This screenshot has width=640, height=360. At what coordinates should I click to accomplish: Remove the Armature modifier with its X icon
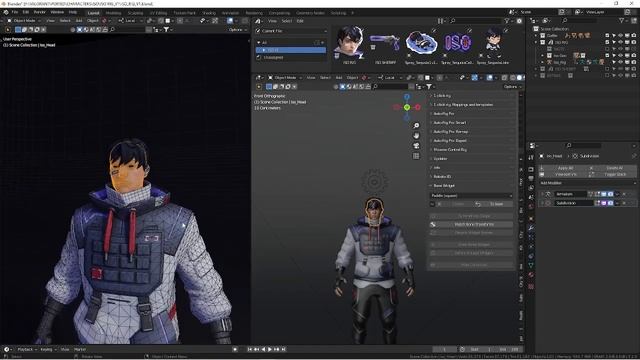(624, 194)
